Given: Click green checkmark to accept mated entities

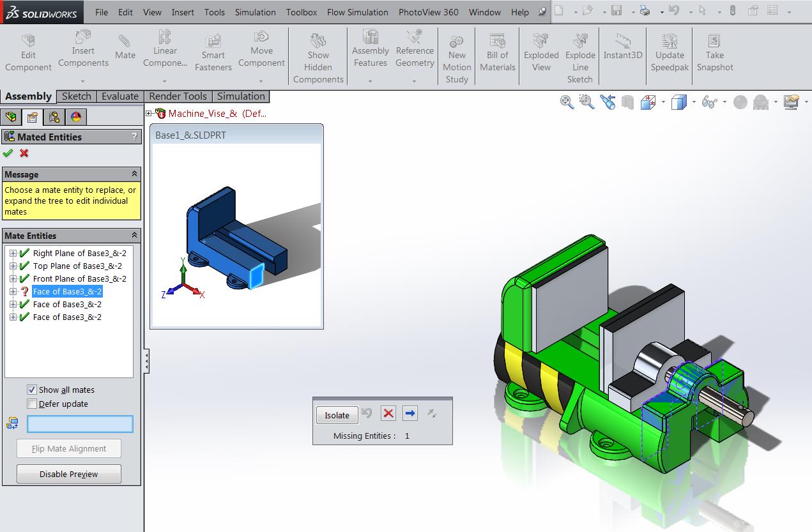Looking at the screenshot, I should point(8,153).
